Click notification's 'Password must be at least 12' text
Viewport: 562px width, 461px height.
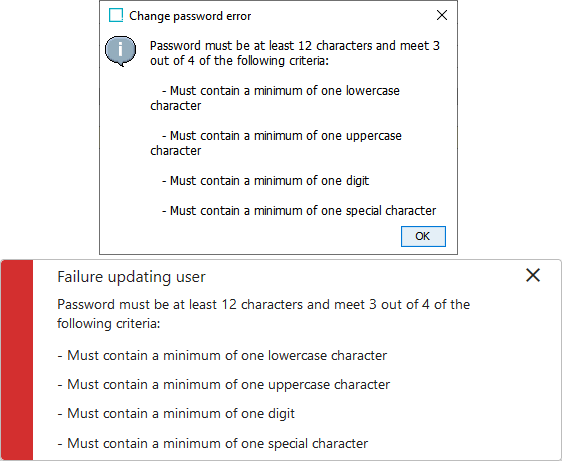(x=263, y=304)
